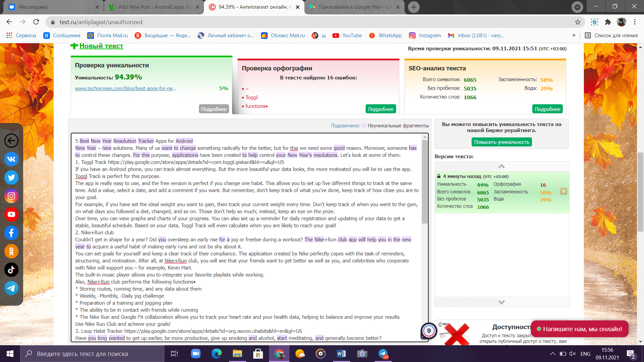Screen dimensions: 644x362
Task: Open YouTube bookmark in bookmarks bar
Action: click(x=347, y=36)
